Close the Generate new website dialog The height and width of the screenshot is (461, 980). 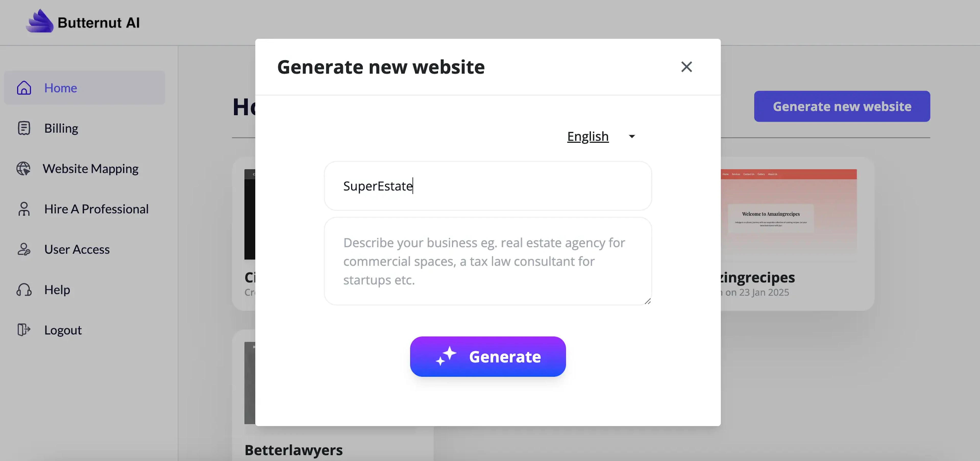(x=686, y=67)
